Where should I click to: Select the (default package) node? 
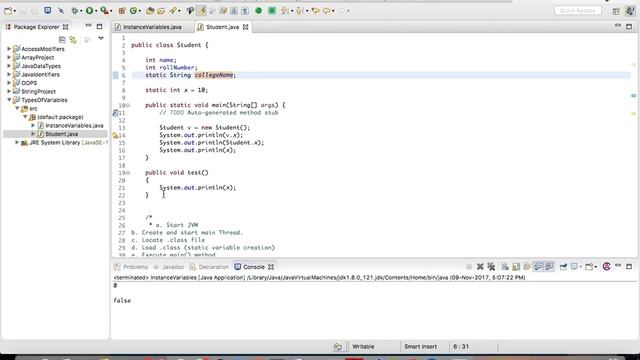[60, 117]
